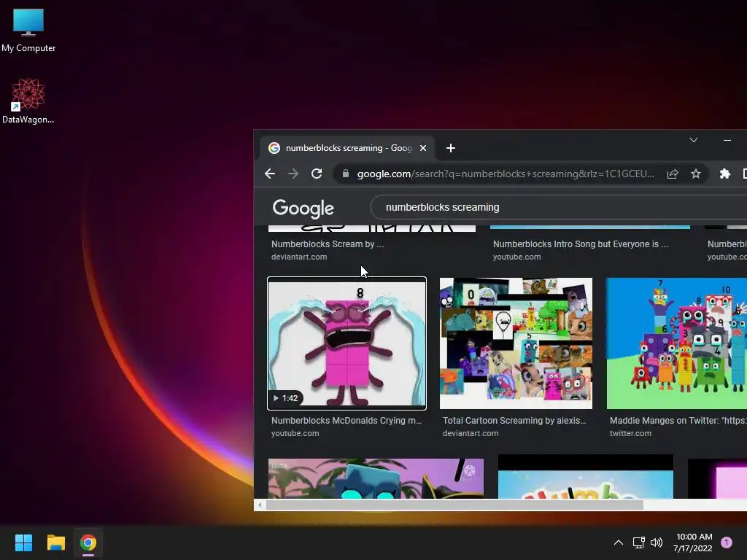This screenshot has width=747, height=560.
Task: Open blue character palm tree thumbnail
Action: pos(376,478)
